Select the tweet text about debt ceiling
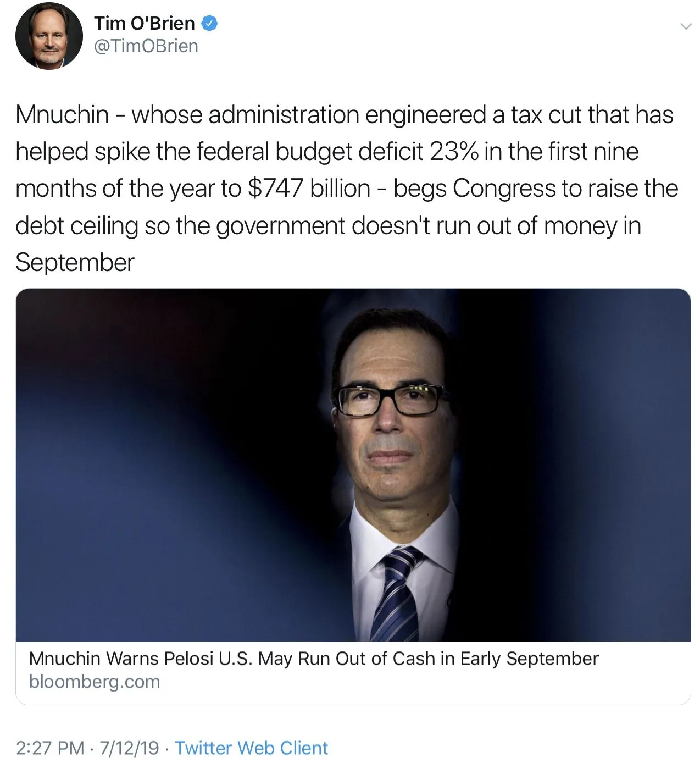700x763 pixels. [347, 189]
